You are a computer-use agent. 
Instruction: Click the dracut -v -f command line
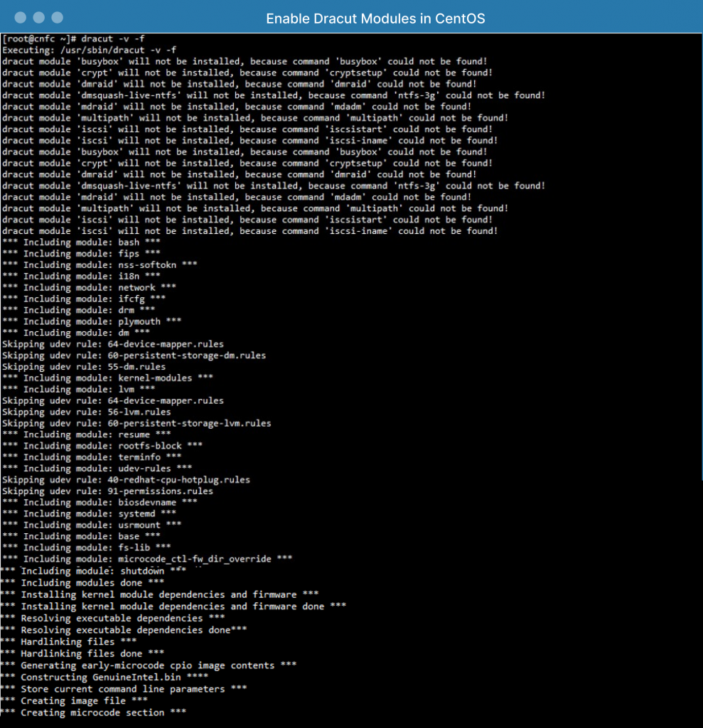[x=107, y=38]
